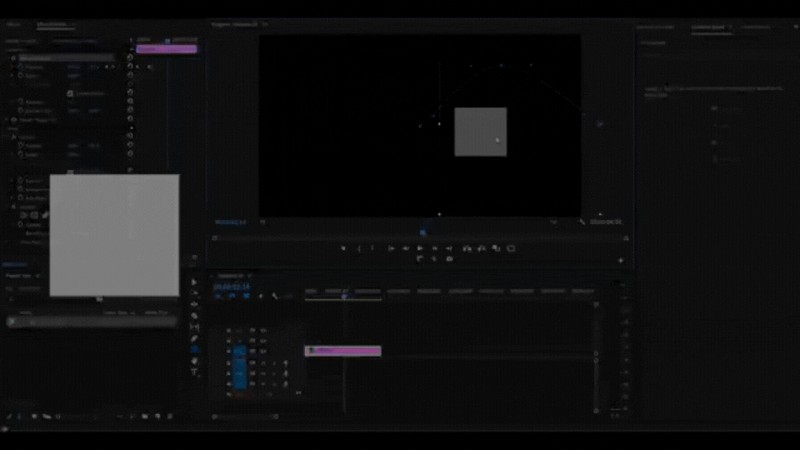Toggle Linked Selection in timeline header
The height and width of the screenshot is (450, 800).
pos(246,296)
